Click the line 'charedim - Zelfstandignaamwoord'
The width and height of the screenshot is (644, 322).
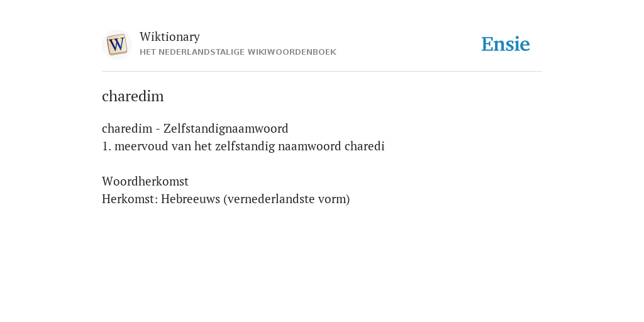coord(195,128)
